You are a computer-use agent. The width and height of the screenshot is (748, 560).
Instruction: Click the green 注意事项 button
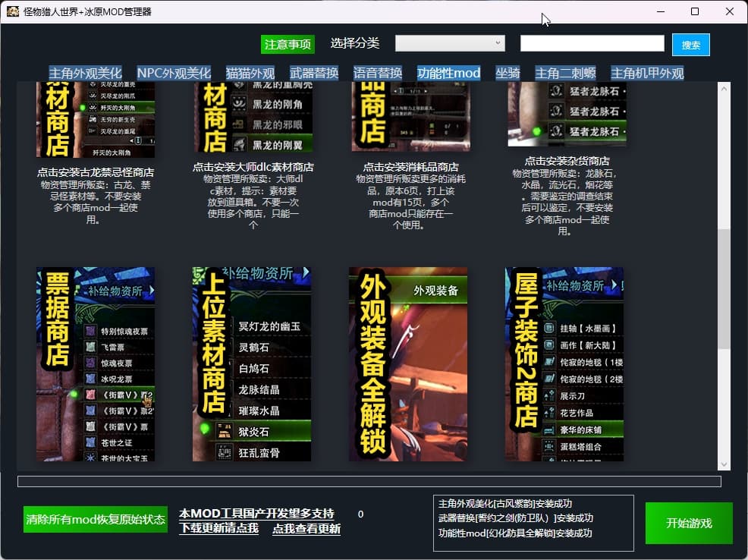click(288, 44)
